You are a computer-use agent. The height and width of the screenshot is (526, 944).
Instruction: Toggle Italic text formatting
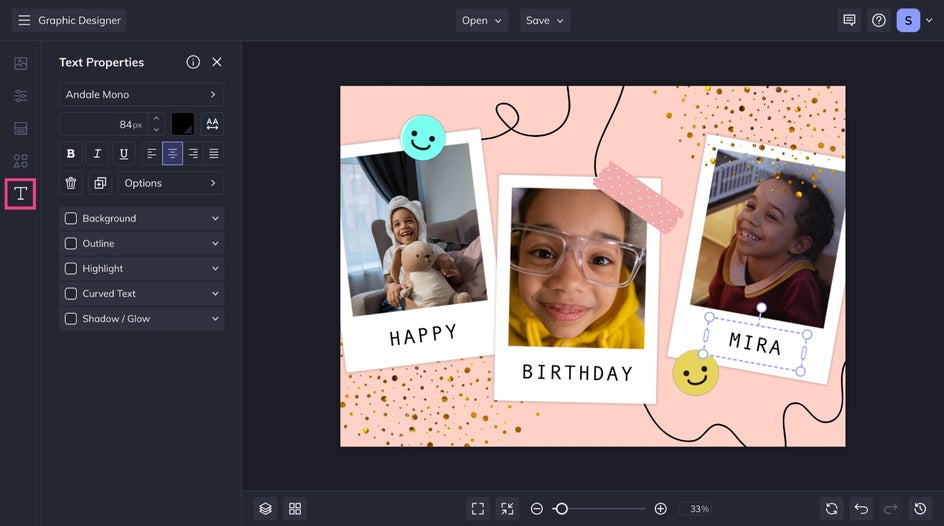tap(97, 153)
